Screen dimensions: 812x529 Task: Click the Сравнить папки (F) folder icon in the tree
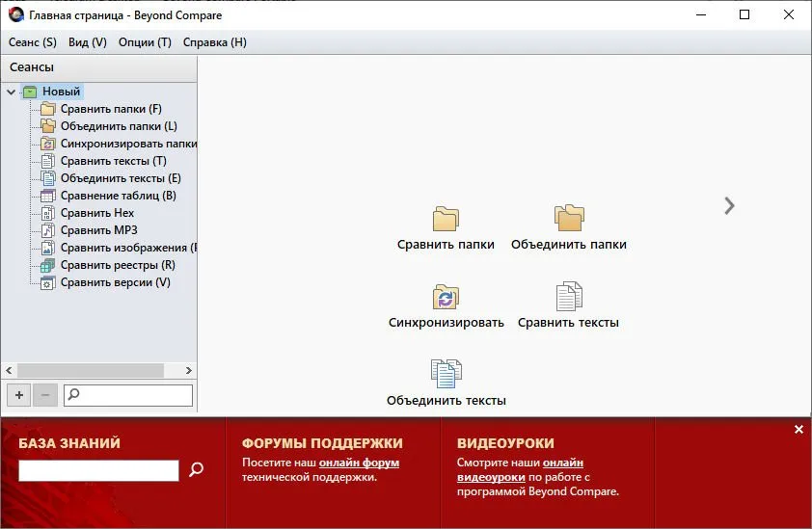pyautogui.click(x=47, y=109)
